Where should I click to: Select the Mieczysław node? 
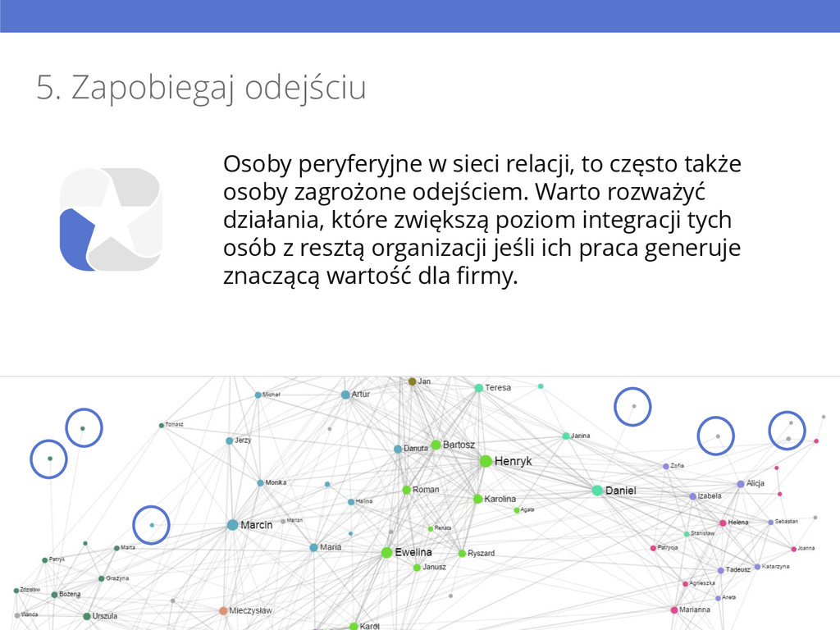click(x=223, y=610)
